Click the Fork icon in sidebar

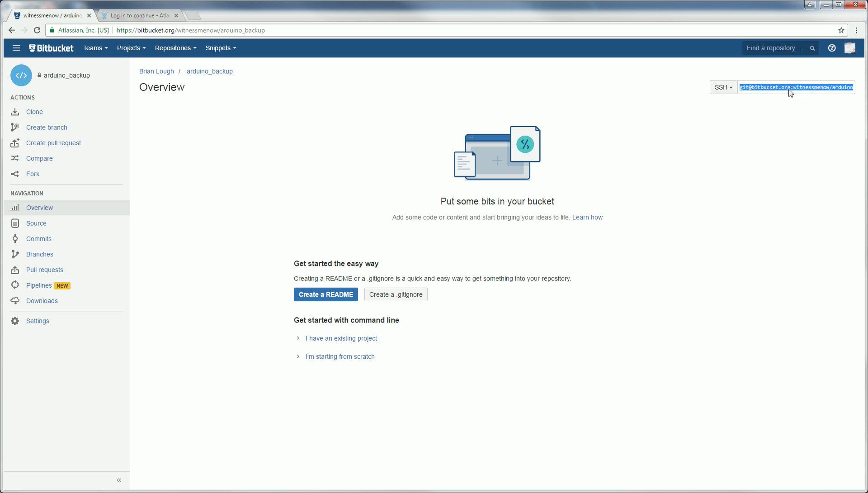click(x=15, y=174)
